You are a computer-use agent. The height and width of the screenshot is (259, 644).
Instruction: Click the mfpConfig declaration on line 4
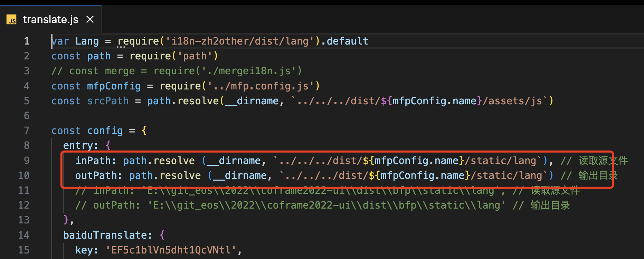[114, 86]
